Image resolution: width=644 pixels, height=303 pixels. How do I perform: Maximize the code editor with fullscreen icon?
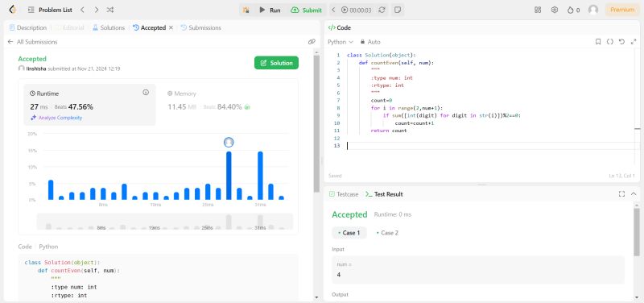click(634, 42)
